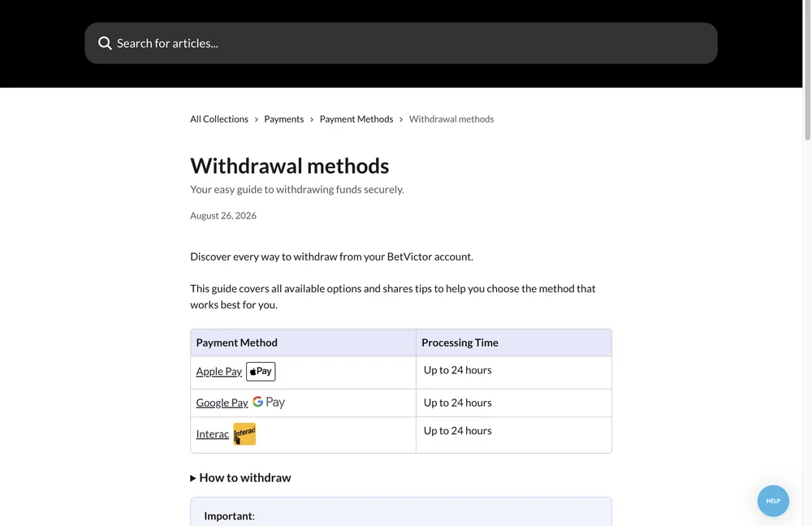Viewport: 812px width, 526px height.
Task: Select Interac's Up to 24 hours cell
Action: 514,435
